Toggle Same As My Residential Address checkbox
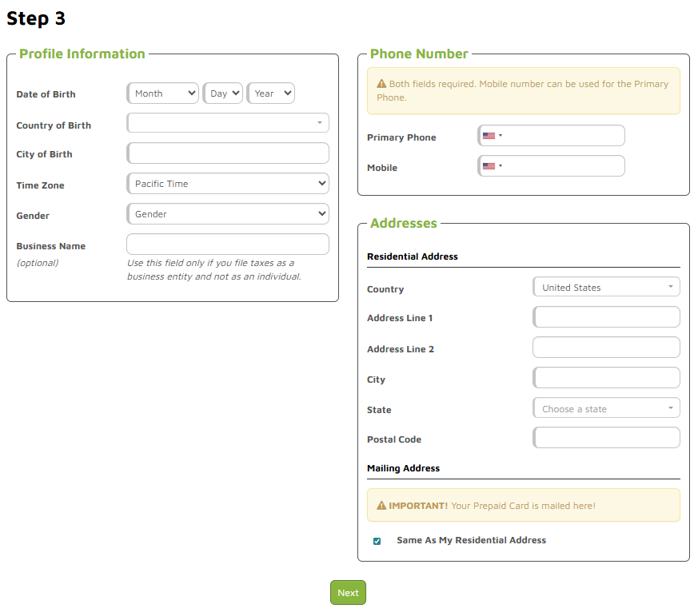The image size is (694, 616). (x=377, y=541)
